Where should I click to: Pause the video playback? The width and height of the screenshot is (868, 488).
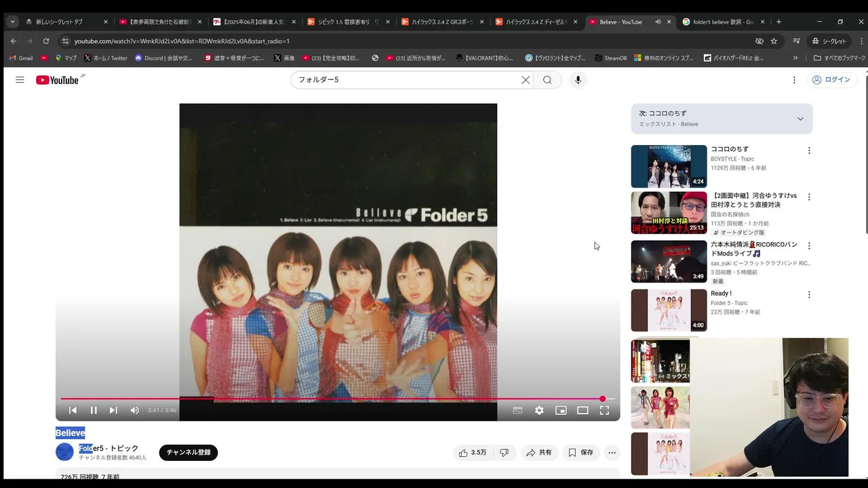click(94, 410)
